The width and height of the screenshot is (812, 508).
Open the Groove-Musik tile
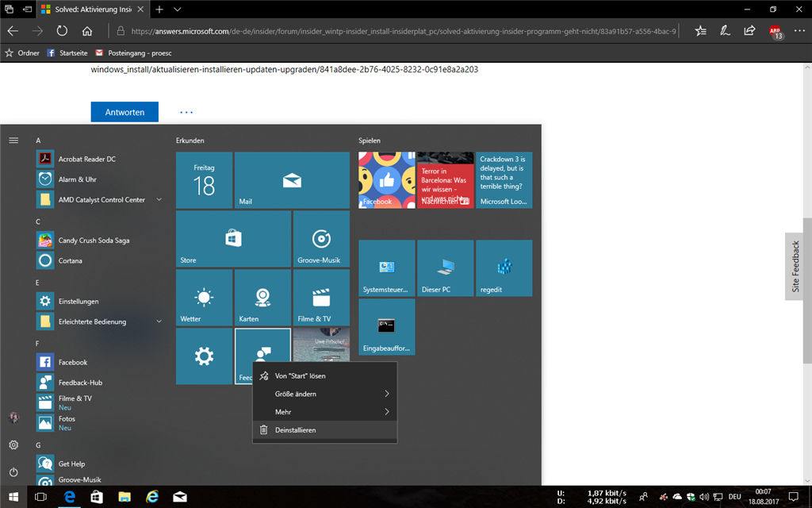(322, 239)
